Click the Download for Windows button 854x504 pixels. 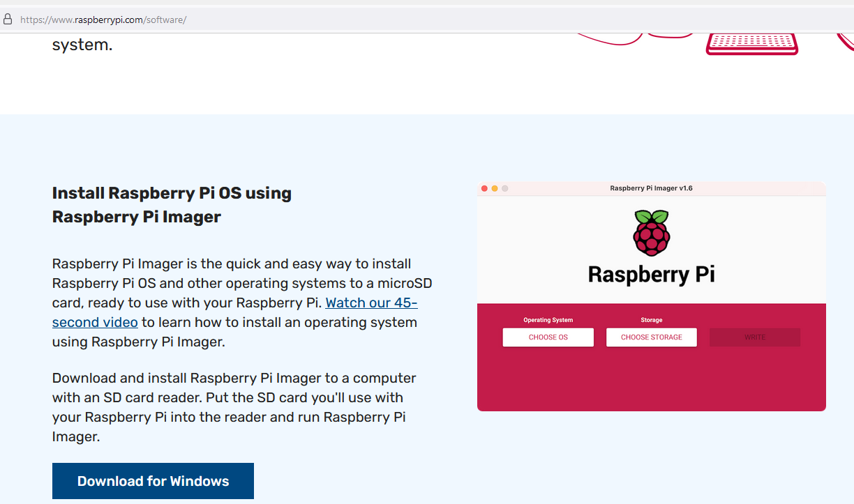coord(153,481)
